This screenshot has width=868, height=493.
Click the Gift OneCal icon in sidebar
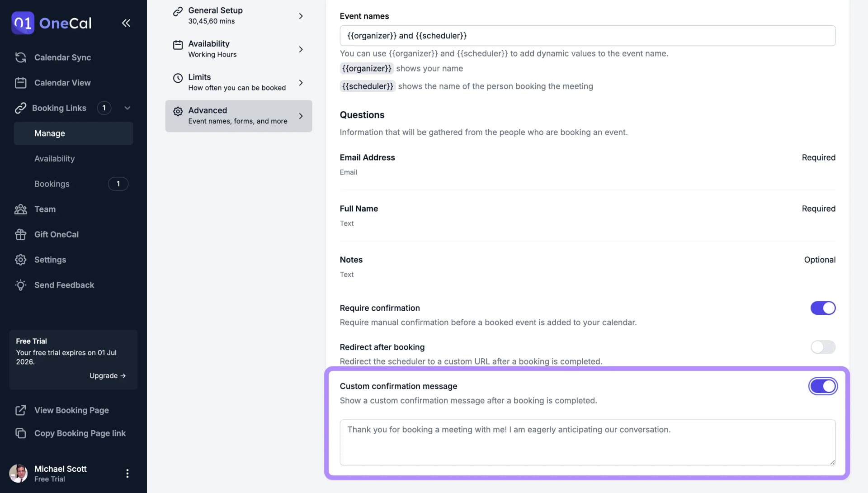coord(20,234)
